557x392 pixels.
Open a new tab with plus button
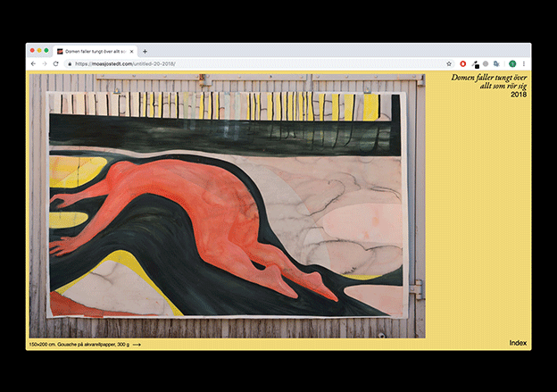145,51
